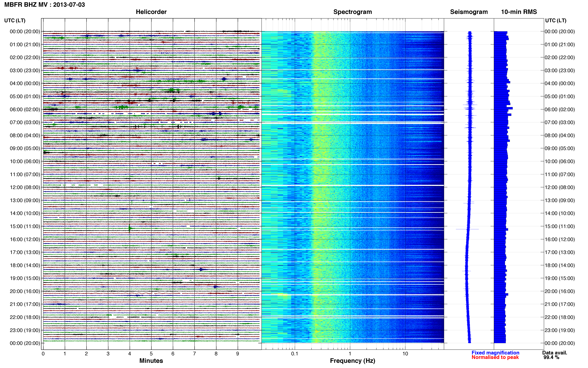
Task: Click 08:00 (04:00) on the right time axis
Action: pos(560,135)
